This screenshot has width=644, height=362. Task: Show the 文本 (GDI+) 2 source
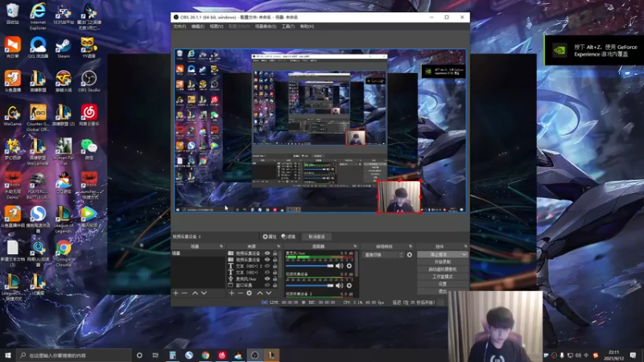(267, 266)
